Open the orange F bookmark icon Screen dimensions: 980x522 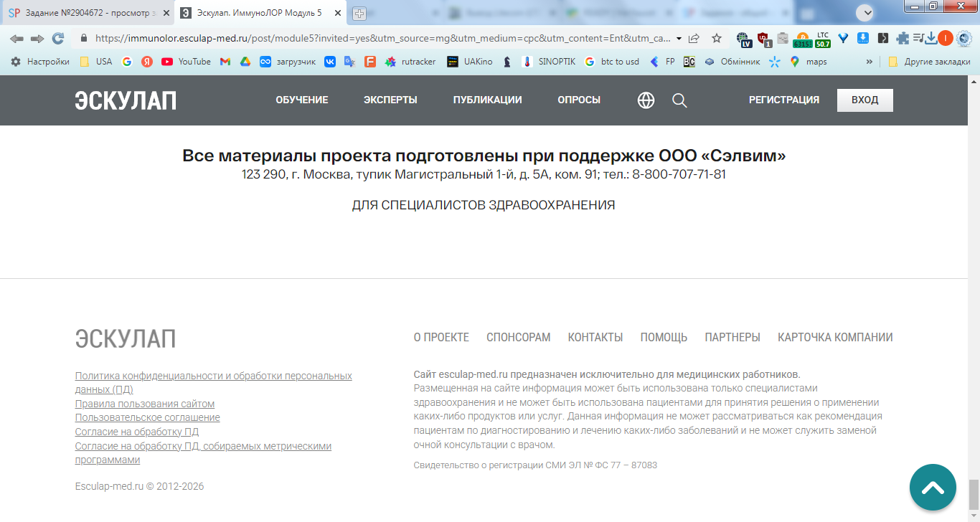pyautogui.click(x=370, y=62)
